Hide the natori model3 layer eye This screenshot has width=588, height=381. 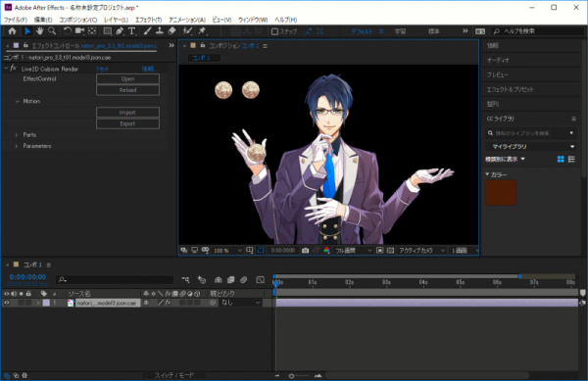pos(7,303)
